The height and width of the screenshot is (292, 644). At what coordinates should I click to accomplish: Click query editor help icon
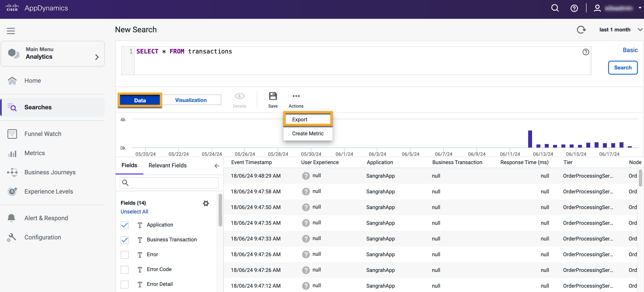pos(585,52)
